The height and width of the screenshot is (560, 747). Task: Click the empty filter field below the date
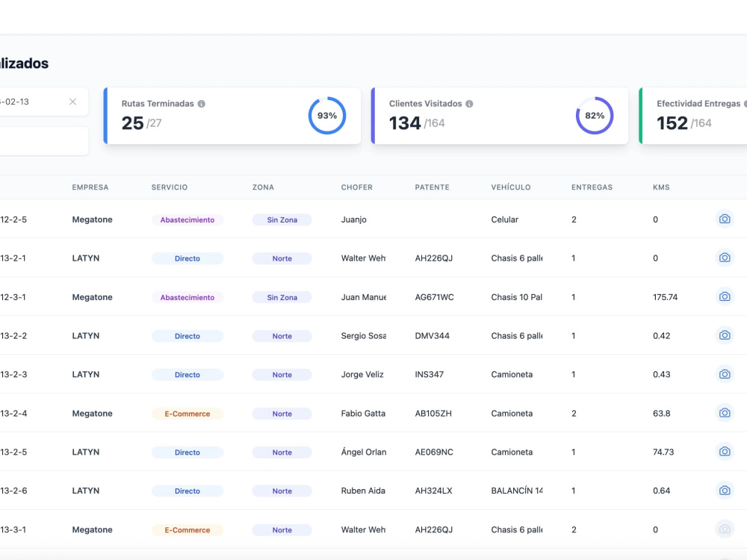(44, 141)
